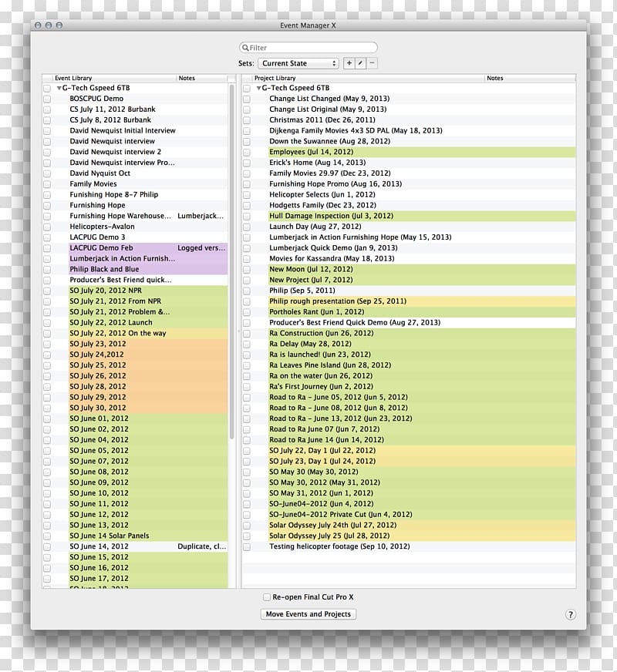Screen dimensions: 617x672
Task: Edit the current set with the pencil button
Action: tap(361, 63)
